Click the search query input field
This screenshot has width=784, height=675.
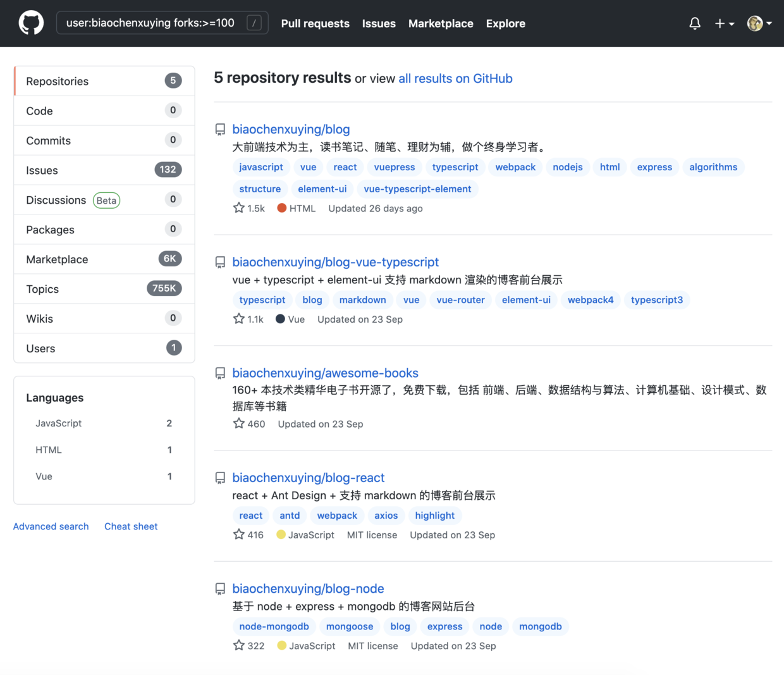coord(152,22)
